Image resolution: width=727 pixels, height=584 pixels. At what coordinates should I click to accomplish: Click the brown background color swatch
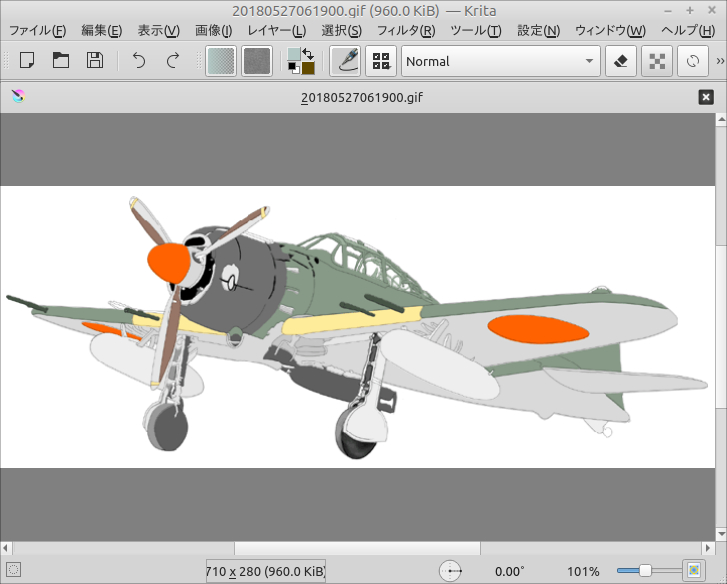click(x=308, y=68)
